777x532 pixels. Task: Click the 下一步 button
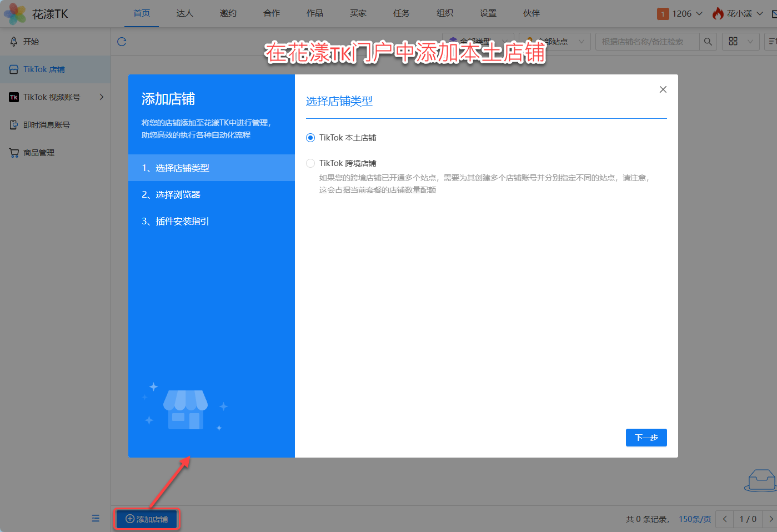pos(646,438)
